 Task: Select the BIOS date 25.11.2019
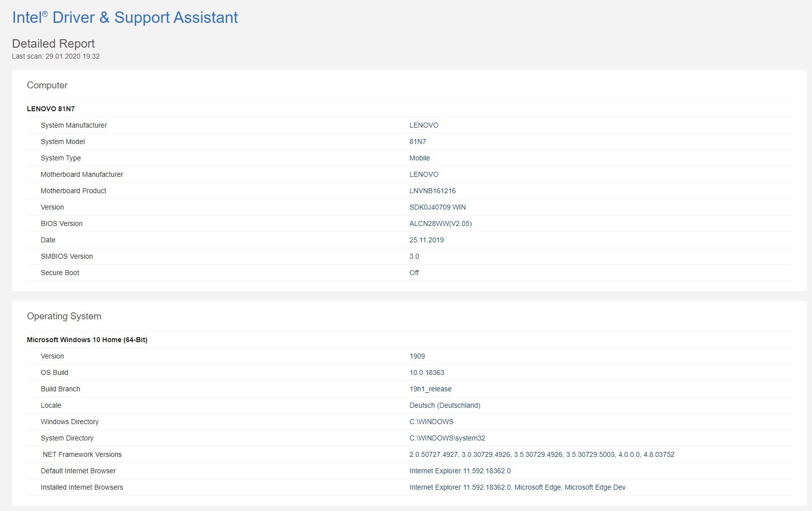pyautogui.click(x=426, y=240)
